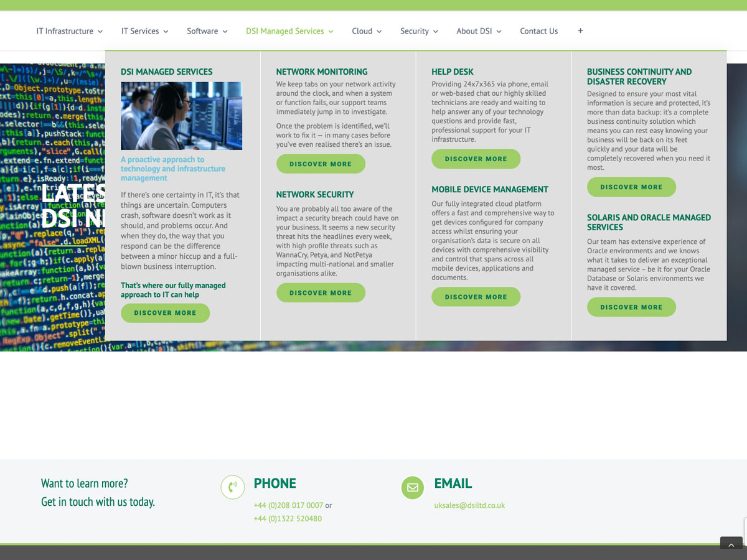The height and width of the screenshot is (560, 747).
Task: Call the +44 (0)208 017 0007 number
Action: point(288,505)
